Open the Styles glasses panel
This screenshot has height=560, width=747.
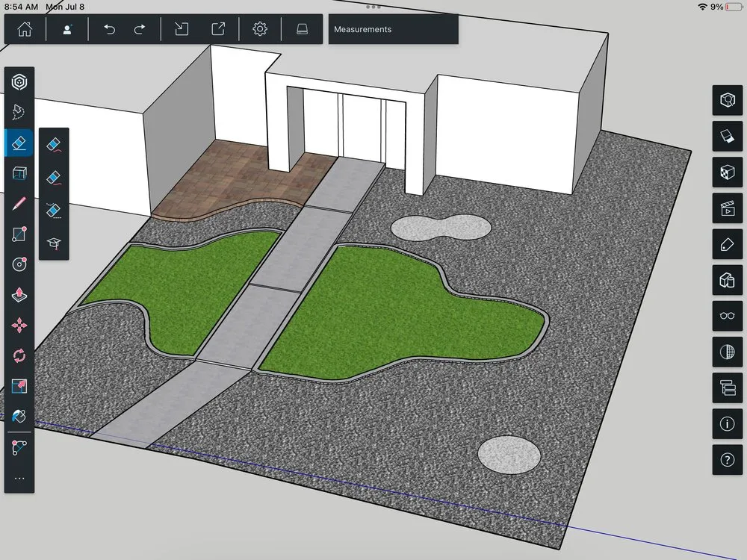727,316
